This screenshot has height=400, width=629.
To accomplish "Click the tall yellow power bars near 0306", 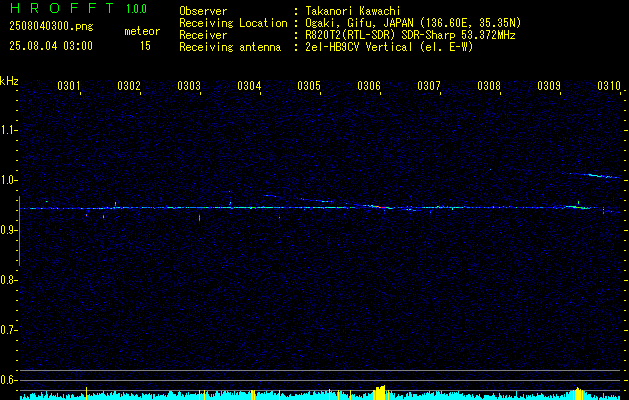I will point(379,392).
